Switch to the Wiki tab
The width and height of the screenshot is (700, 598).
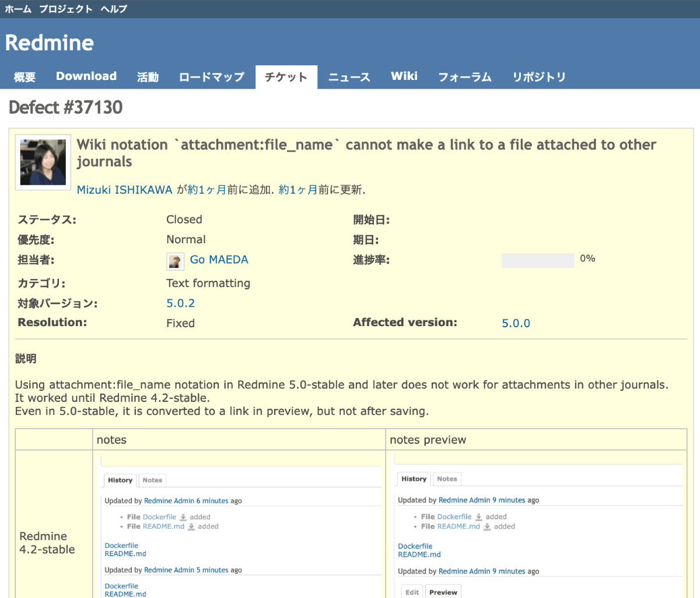[404, 77]
